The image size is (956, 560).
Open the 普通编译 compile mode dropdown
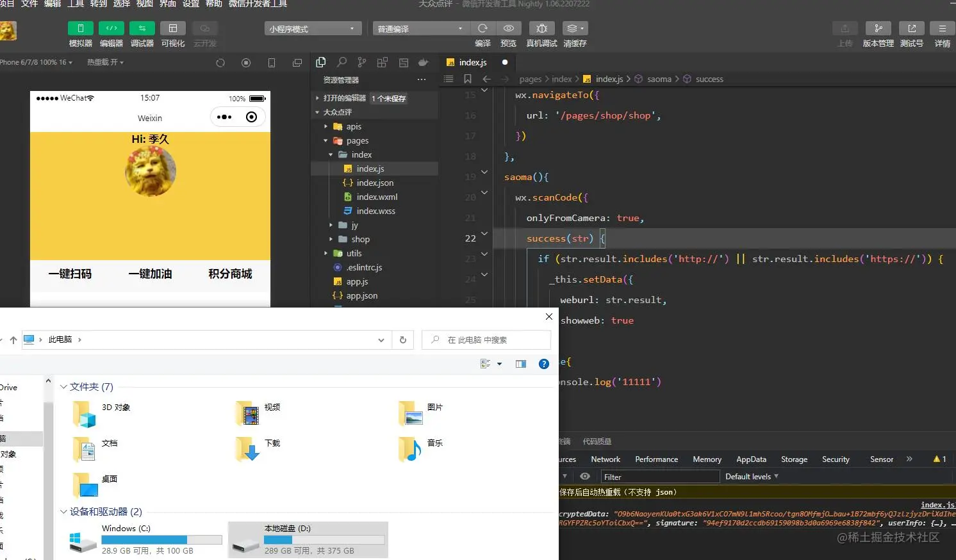click(x=420, y=28)
